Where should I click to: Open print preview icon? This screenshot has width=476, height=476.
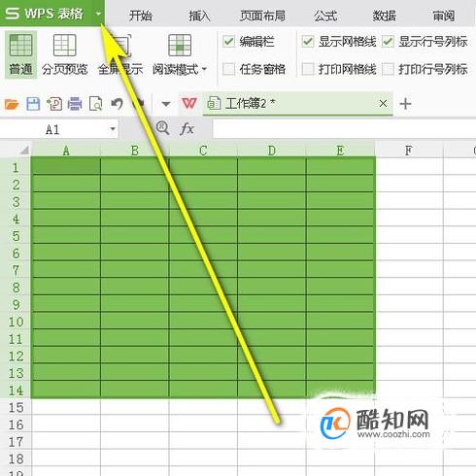click(96, 104)
